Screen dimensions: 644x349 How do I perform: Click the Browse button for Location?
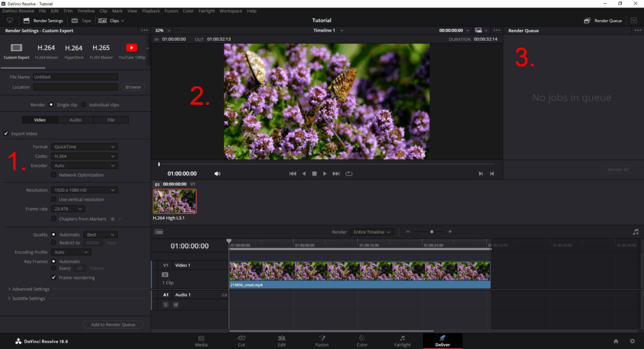(133, 87)
